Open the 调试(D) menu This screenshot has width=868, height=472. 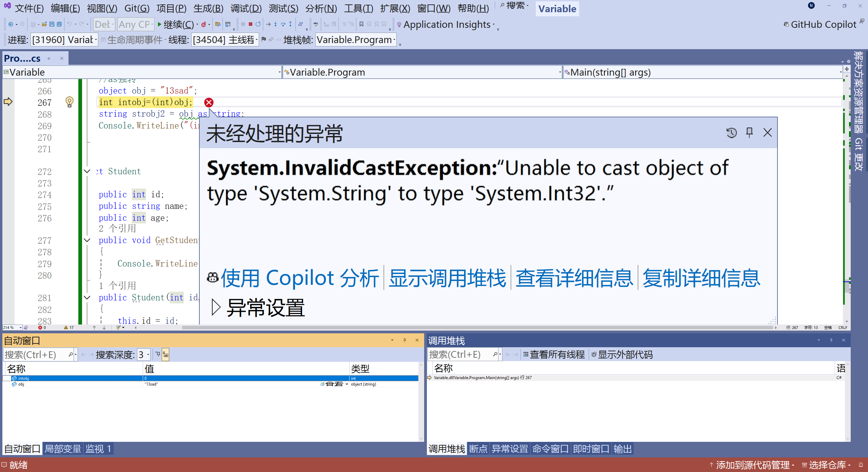(246, 8)
